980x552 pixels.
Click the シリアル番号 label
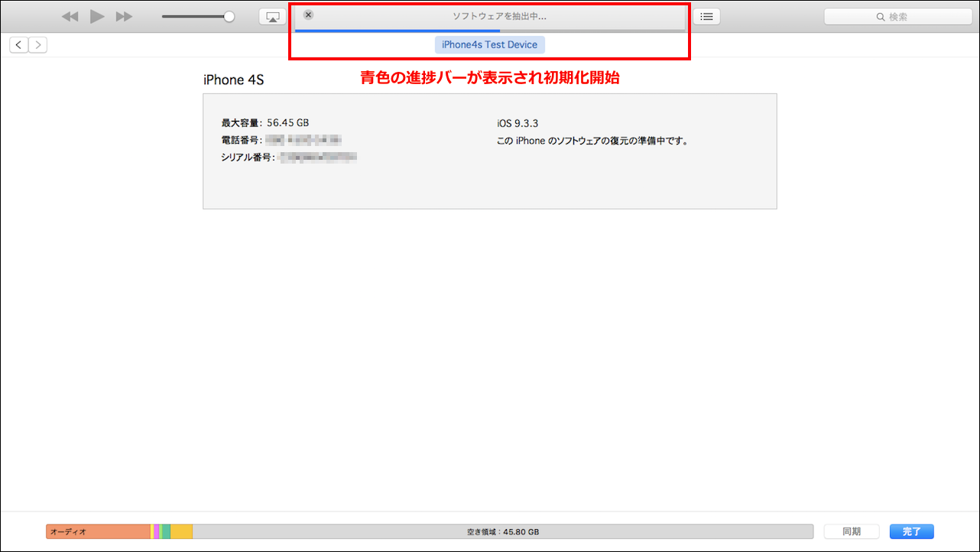(248, 157)
